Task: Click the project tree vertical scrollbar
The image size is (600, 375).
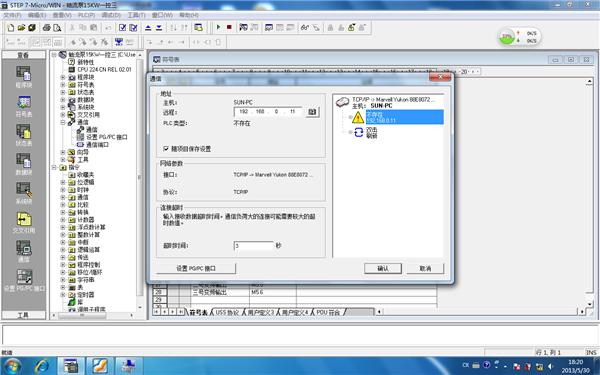Action: (x=140, y=181)
